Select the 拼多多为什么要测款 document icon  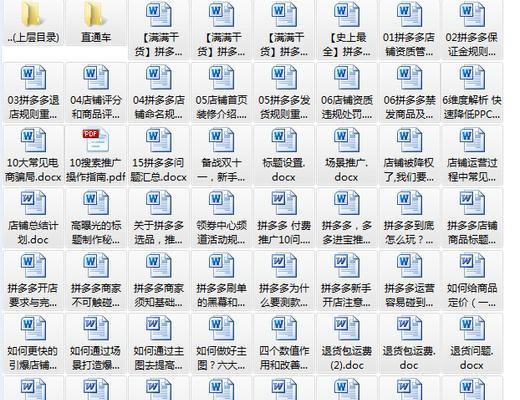pos(284,265)
